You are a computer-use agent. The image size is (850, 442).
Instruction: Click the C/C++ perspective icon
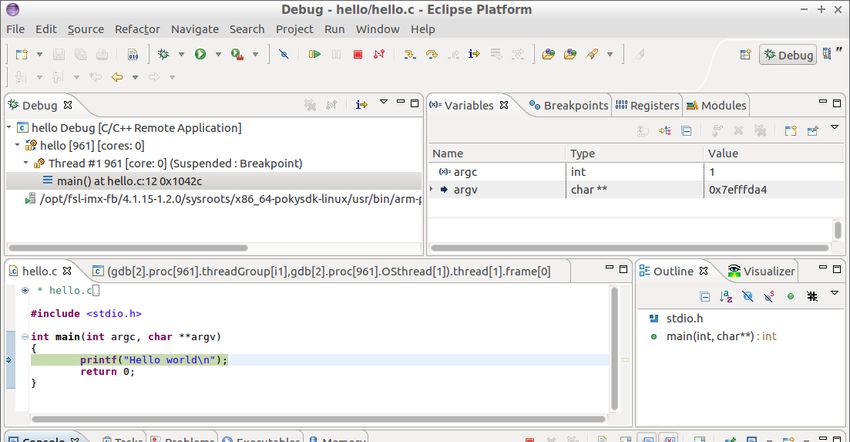pyautogui.click(x=827, y=54)
